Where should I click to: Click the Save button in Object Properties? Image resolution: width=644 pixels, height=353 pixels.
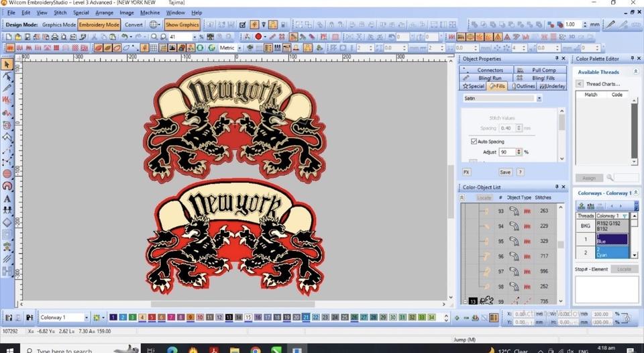coord(504,172)
